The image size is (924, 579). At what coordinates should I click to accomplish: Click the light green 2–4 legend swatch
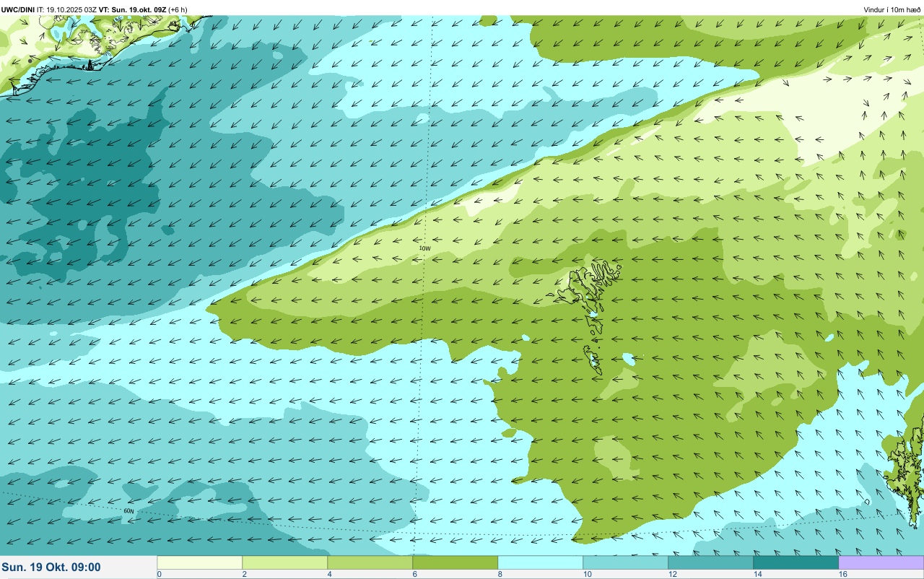(x=284, y=562)
